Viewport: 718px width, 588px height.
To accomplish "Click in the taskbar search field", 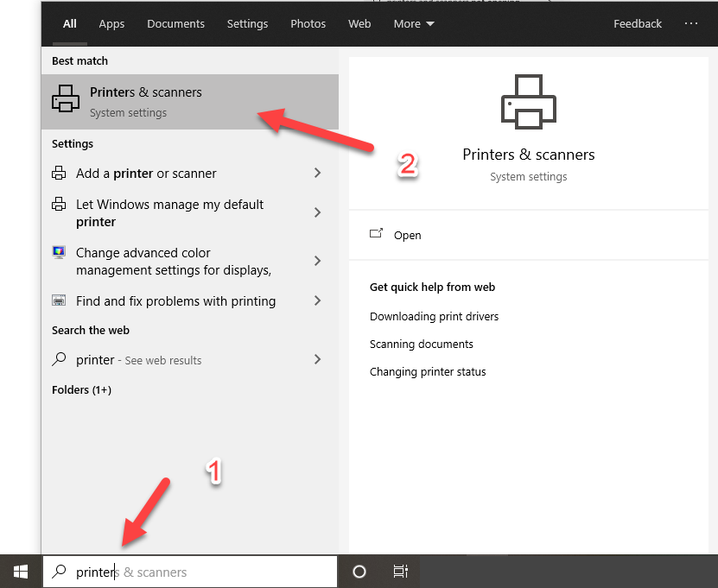I will 190,572.
